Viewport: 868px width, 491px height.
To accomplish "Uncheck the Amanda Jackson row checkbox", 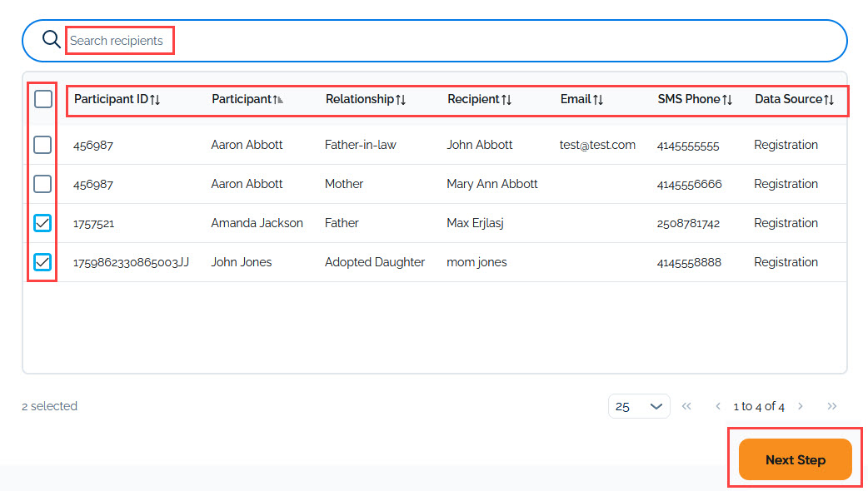I will tap(42, 223).
